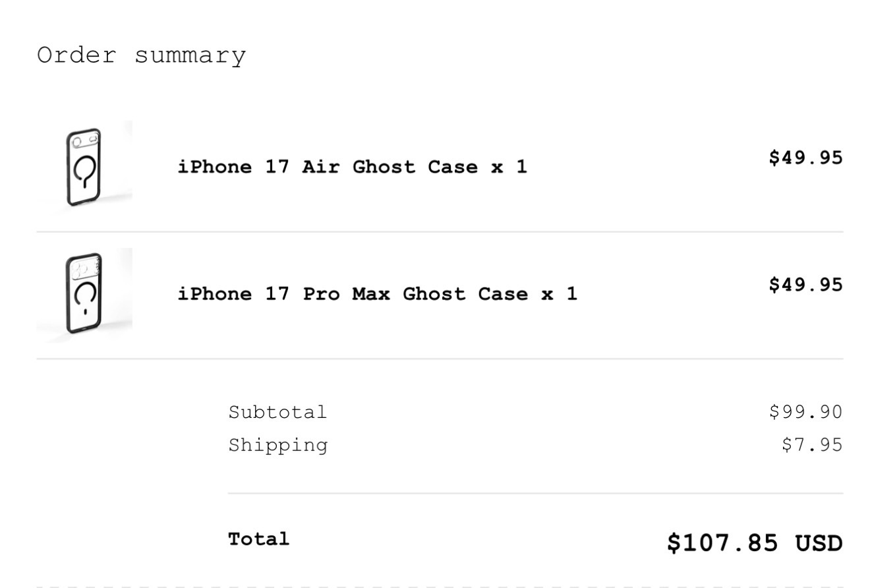
Task: Select the $99.90 subtotal amount
Action: (805, 412)
